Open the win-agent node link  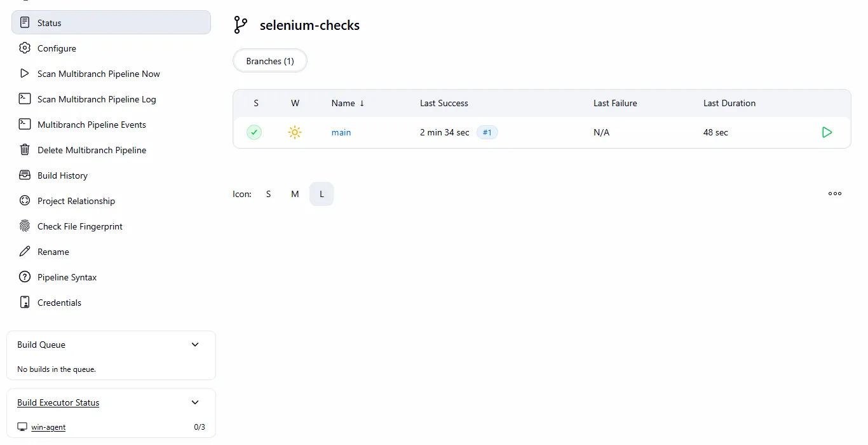(48, 427)
